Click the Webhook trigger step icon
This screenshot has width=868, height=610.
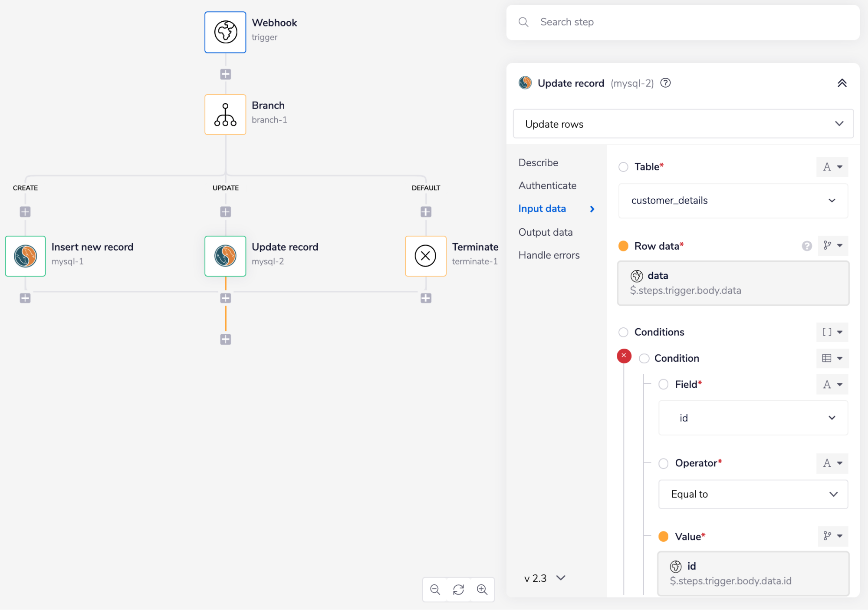[x=225, y=32]
